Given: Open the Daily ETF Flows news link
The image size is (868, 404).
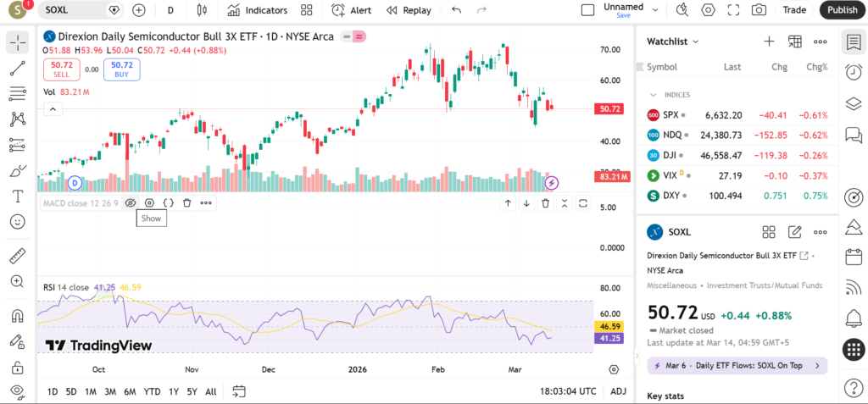Looking at the screenshot, I should pyautogui.click(x=737, y=366).
